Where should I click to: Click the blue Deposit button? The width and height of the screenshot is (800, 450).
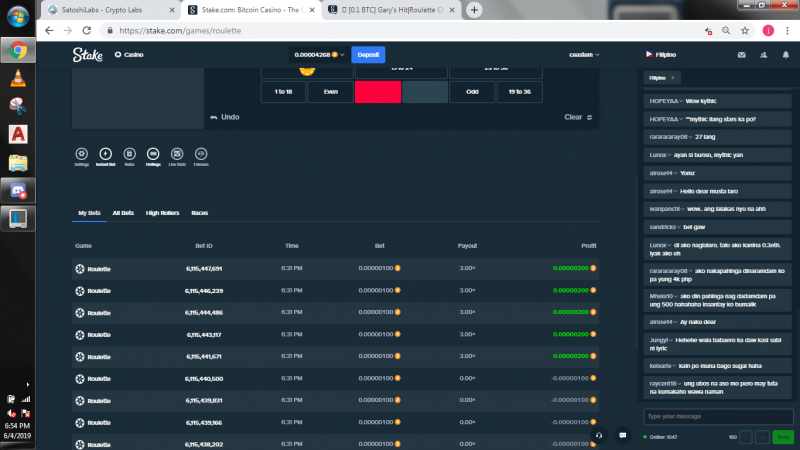tap(368, 55)
